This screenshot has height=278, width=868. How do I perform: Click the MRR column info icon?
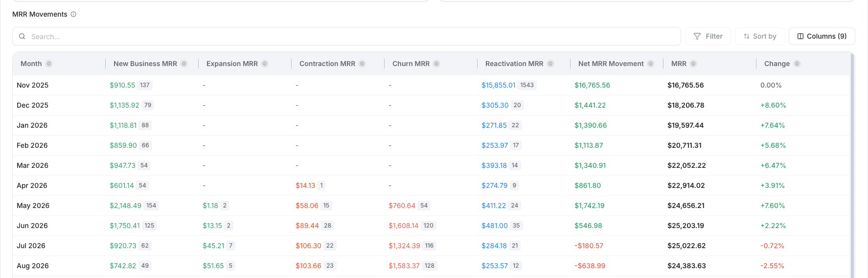click(693, 64)
